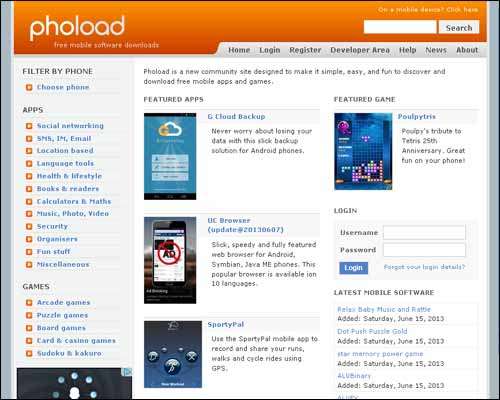
Task: Focus the Password input field
Action: coord(424,250)
